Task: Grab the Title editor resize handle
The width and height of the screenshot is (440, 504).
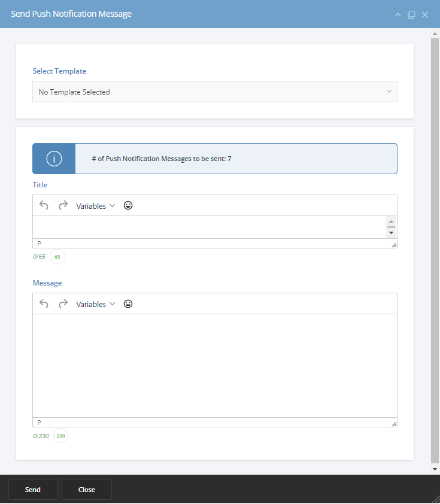Action: 394,245
